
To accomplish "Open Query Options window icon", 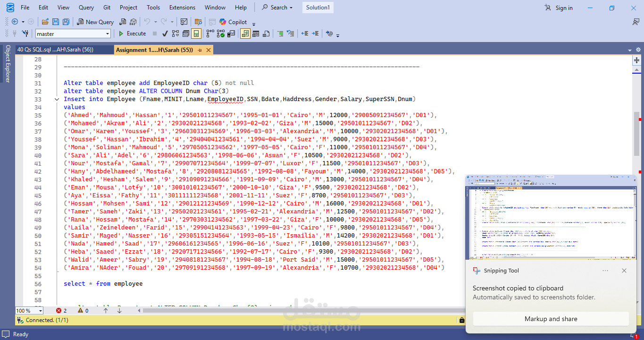I will click(186, 34).
